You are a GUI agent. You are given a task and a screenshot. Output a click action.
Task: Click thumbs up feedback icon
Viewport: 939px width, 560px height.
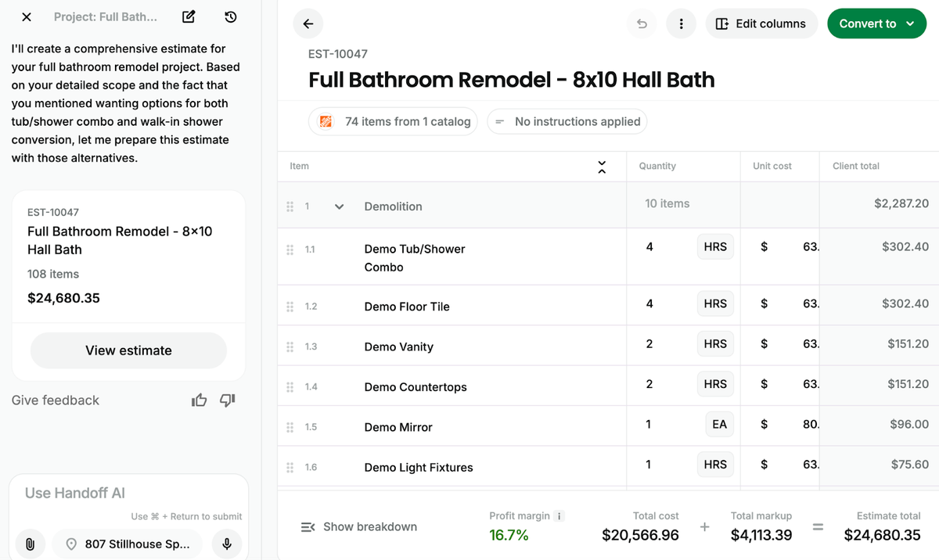click(200, 400)
